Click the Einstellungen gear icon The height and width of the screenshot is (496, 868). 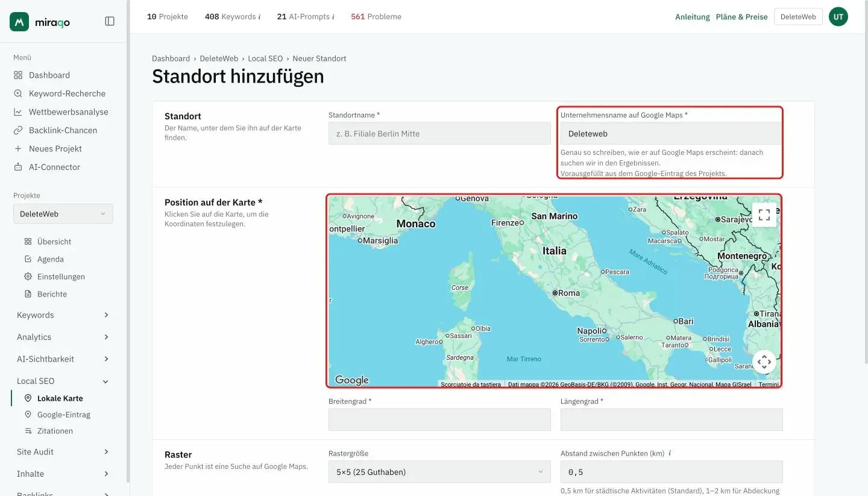28,277
